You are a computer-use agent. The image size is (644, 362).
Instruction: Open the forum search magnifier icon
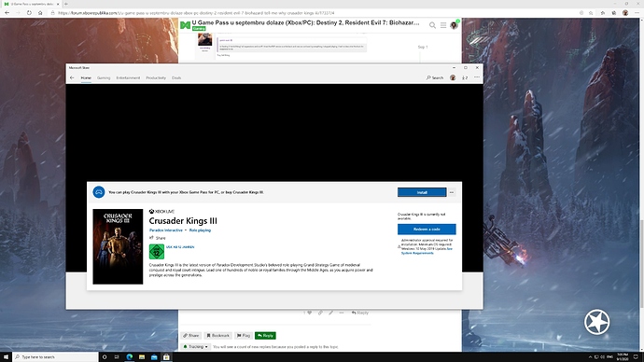coord(432,25)
